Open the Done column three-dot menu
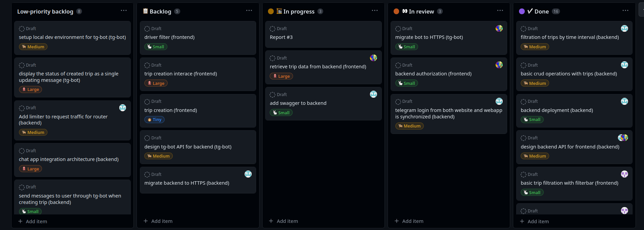 tap(625, 11)
